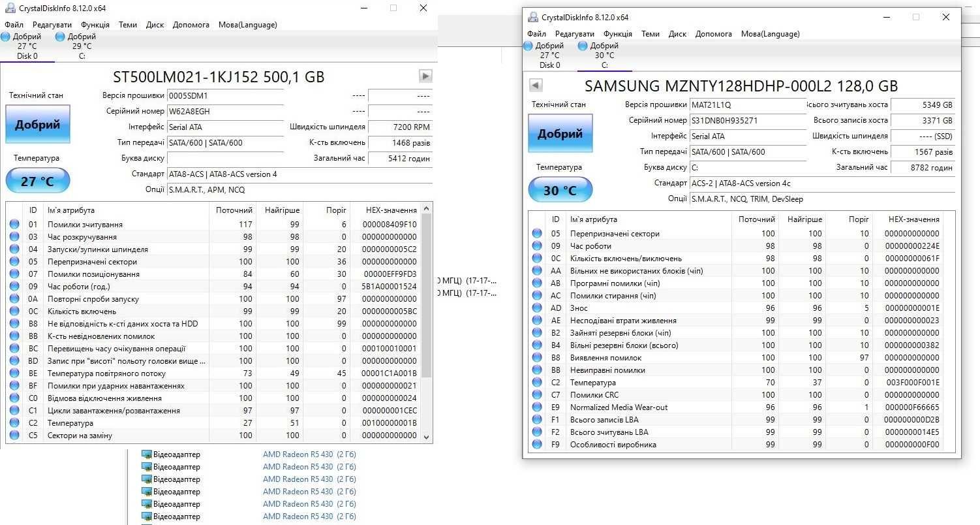This screenshot has width=980, height=525.
Task: Click Цикли завантаження/розвантаження attribute row
Action: coord(214,411)
